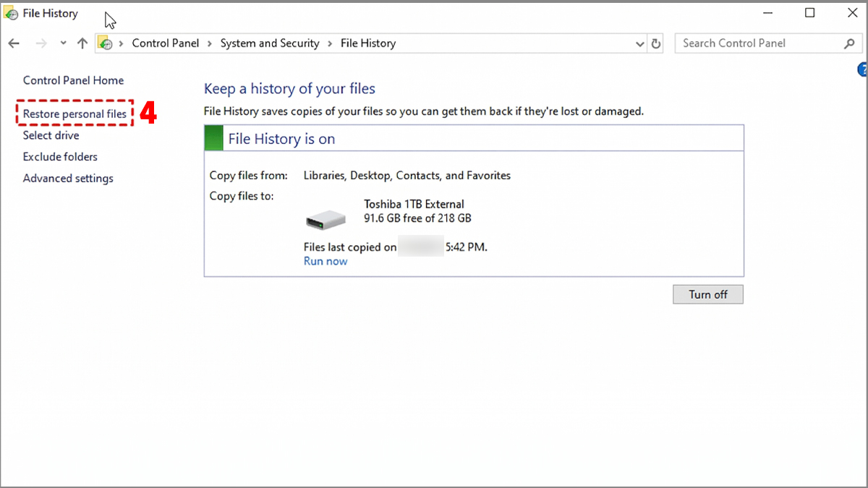
Task: Open Advanced settings
Action: pos(68,178)
